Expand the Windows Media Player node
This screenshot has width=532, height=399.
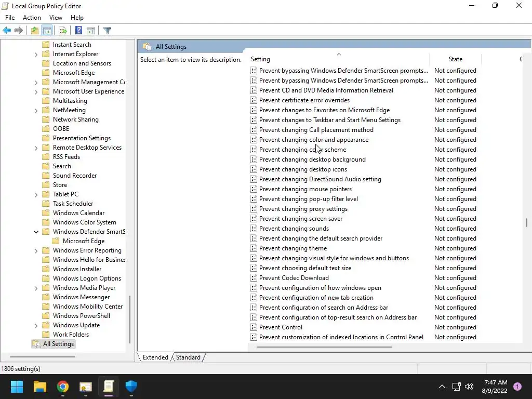pyautogui.click(x=36, y=288)
